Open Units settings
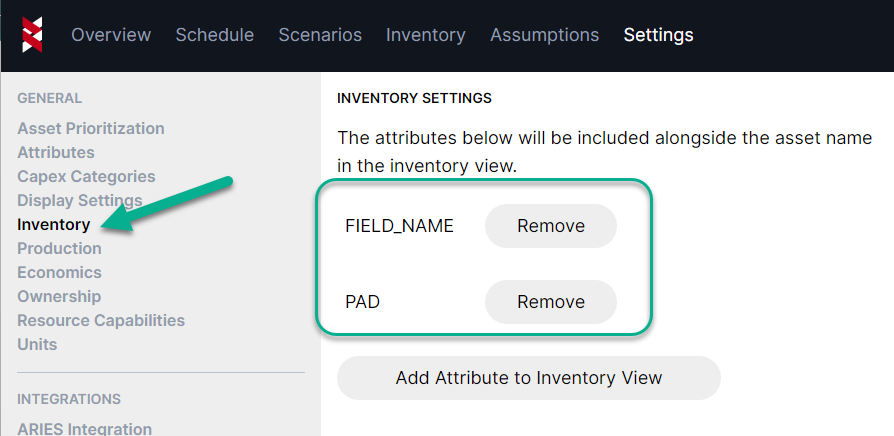This screenshot has width=894, height=436. click(37, 344)
